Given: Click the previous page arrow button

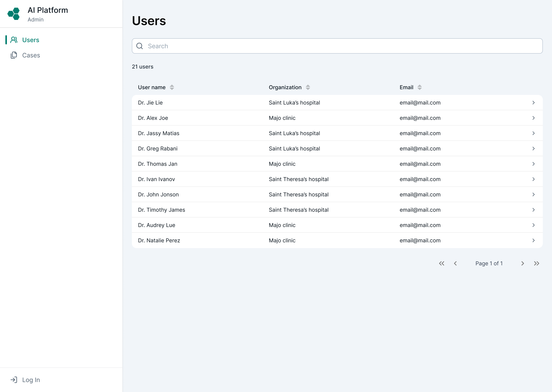Looking at the screenshot, I should pos(455,263).
